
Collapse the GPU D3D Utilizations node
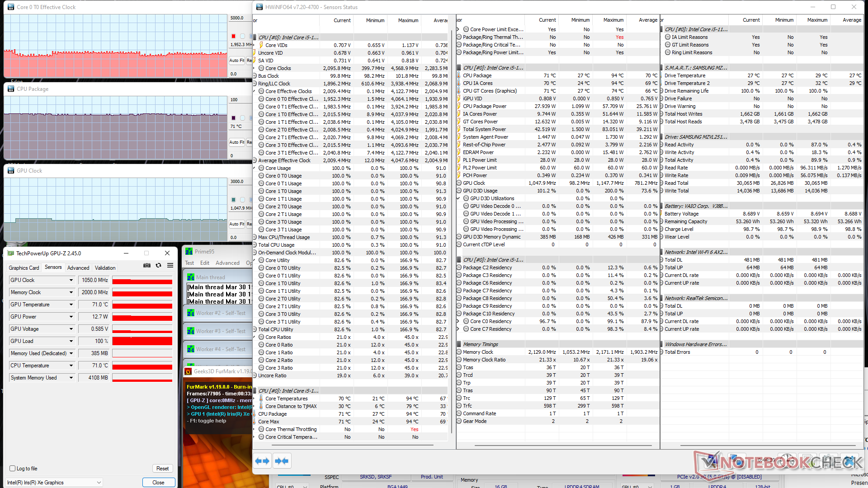pyautogui.click(x=458, y=198)
